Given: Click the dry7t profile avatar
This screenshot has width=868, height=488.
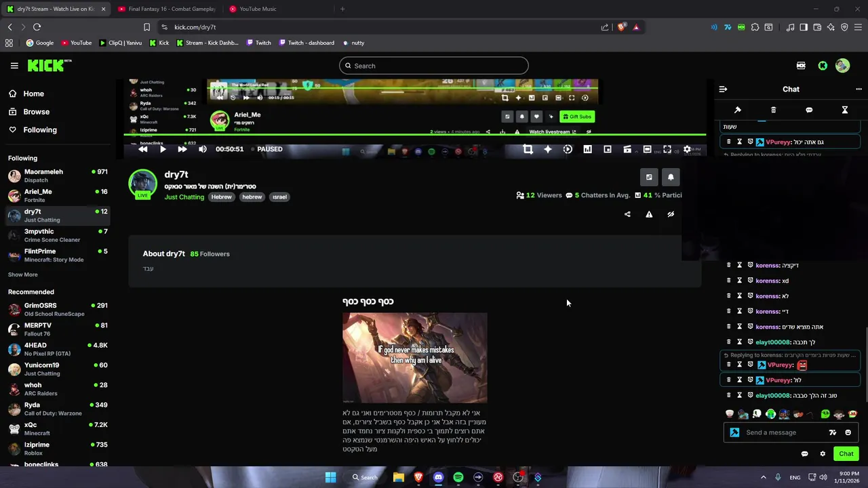Looking at the screenshot, I should pyautogui.click(x=143, y=183).
